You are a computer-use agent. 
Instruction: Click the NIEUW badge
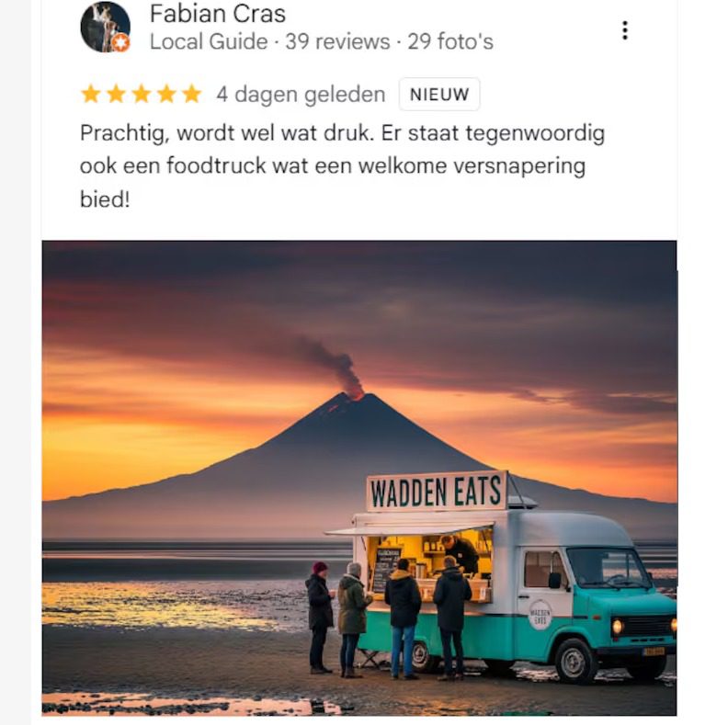(439, 95)
